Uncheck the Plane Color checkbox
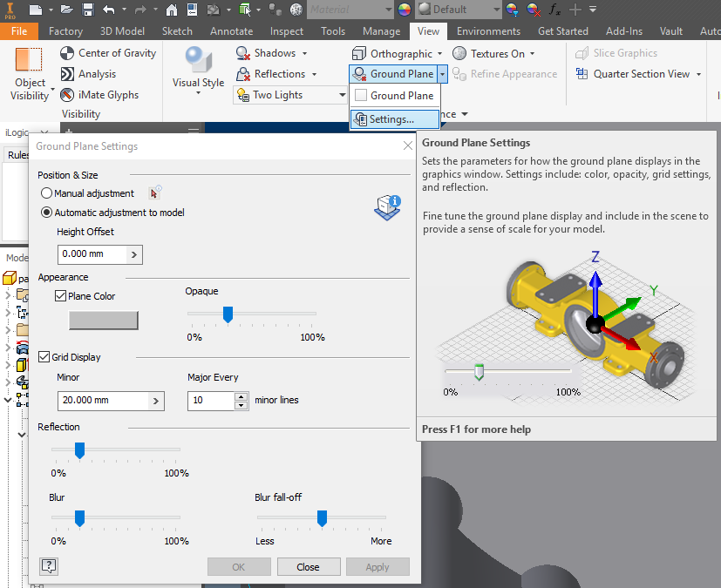The width and height of the screenshot is (721, 588). click(60, 295)
